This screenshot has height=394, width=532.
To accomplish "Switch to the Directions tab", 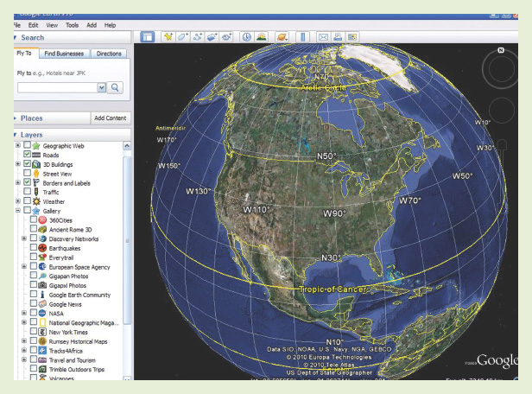I will (x=109, y=54).
